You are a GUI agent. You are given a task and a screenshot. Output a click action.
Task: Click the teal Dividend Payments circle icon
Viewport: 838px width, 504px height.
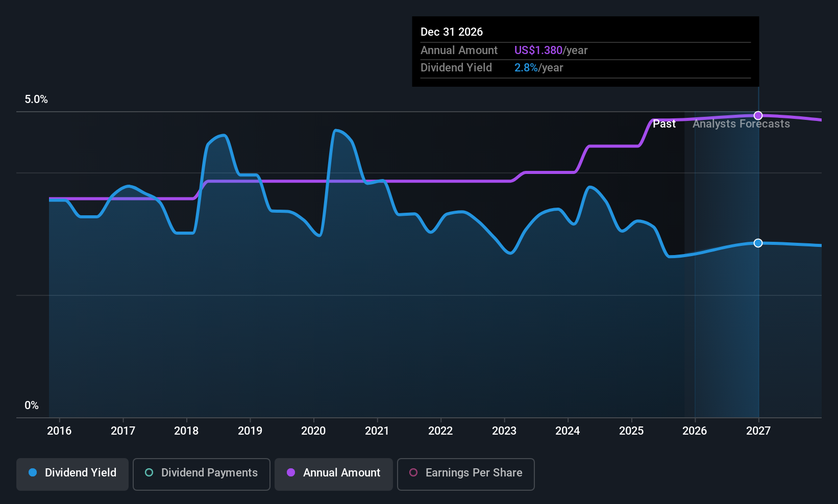[149, 472]
